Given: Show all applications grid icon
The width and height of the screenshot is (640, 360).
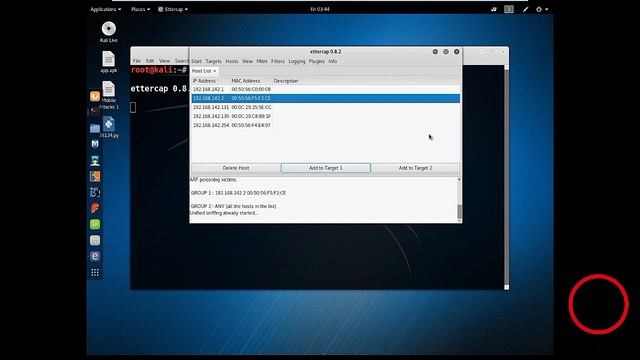Looking at the screenshot, I should 95,272.
